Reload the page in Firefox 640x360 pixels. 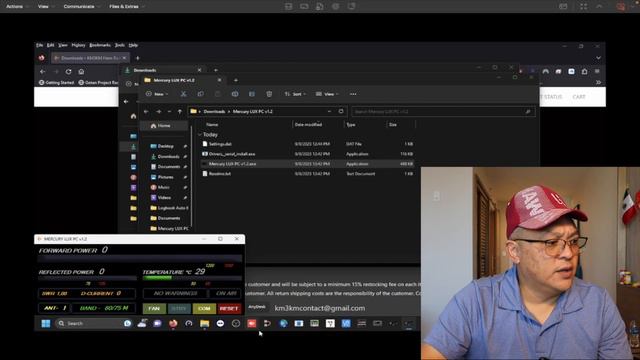pos(68,71)
